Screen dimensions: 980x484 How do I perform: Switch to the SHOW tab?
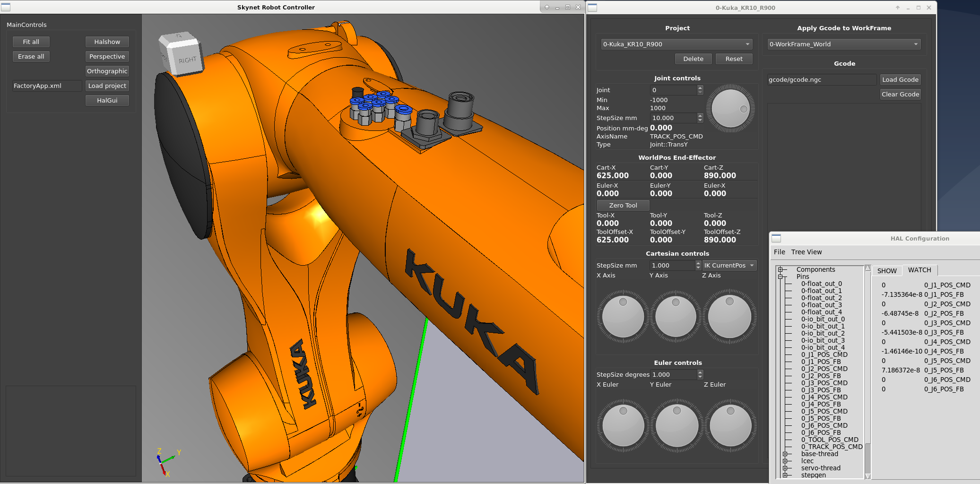[x=887, y=271]
